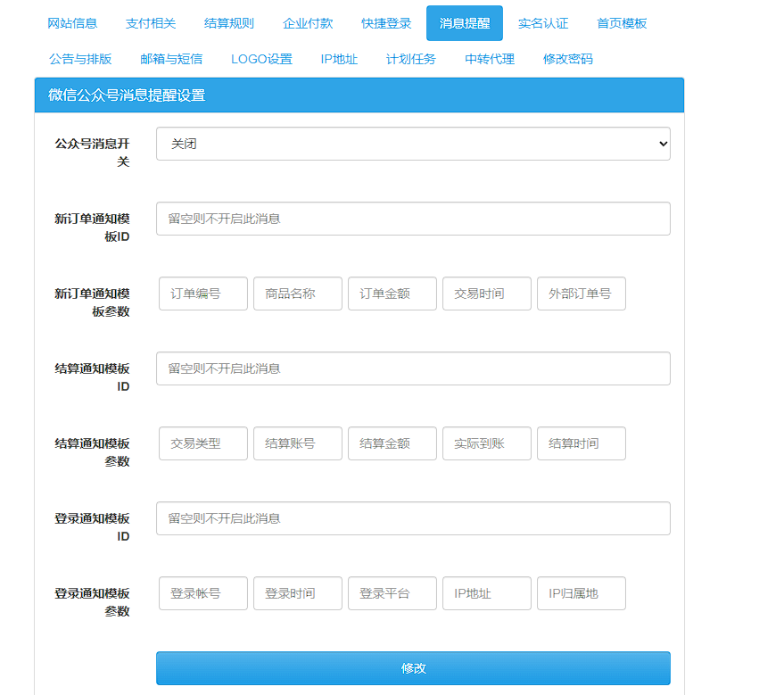This screenshot has height=695, width=784.
Task: Switch to the 支付相关 tab
Action: click(x=150, y=23)
